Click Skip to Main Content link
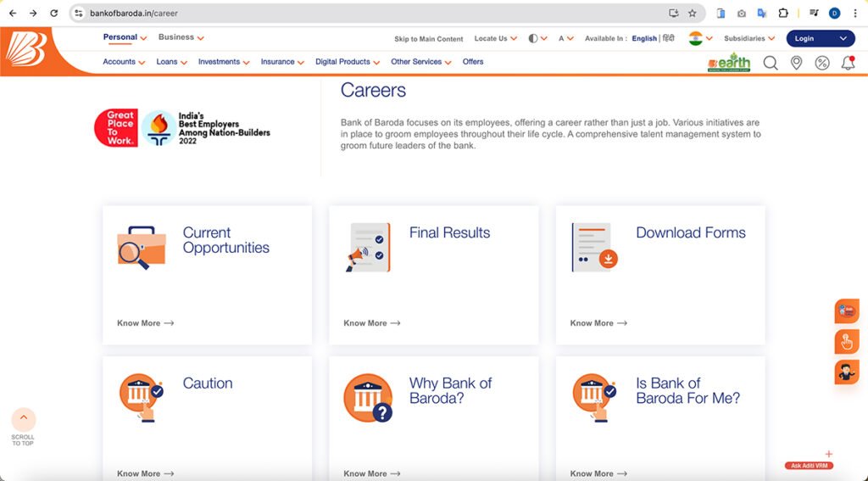This screenshot has width=868, height=481. point(428,39)
